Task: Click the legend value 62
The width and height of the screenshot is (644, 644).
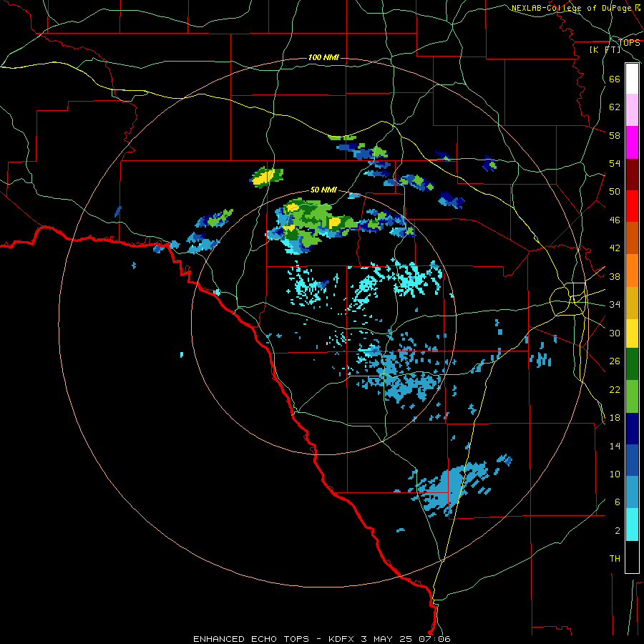Action: click(615, 107)
